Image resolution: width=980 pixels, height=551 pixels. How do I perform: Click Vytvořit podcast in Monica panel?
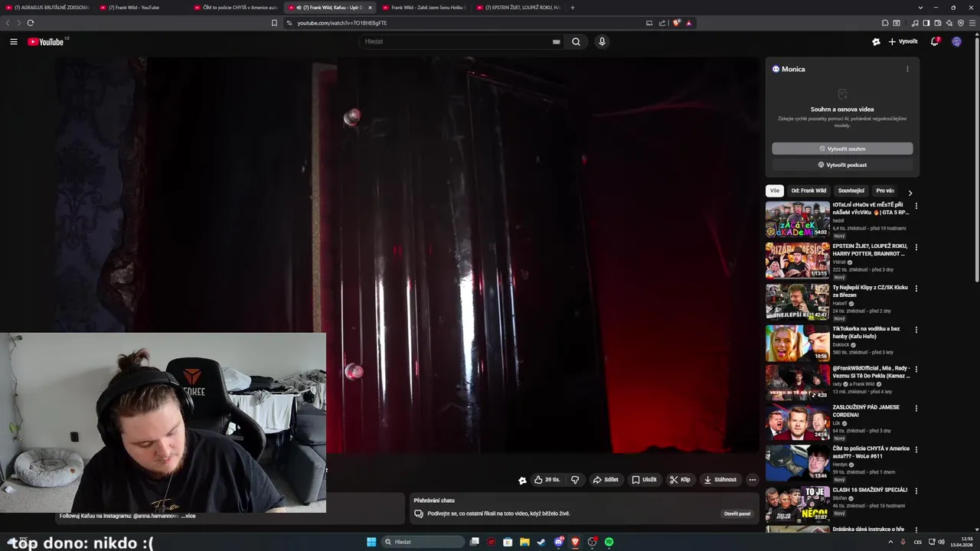[842, 165]
